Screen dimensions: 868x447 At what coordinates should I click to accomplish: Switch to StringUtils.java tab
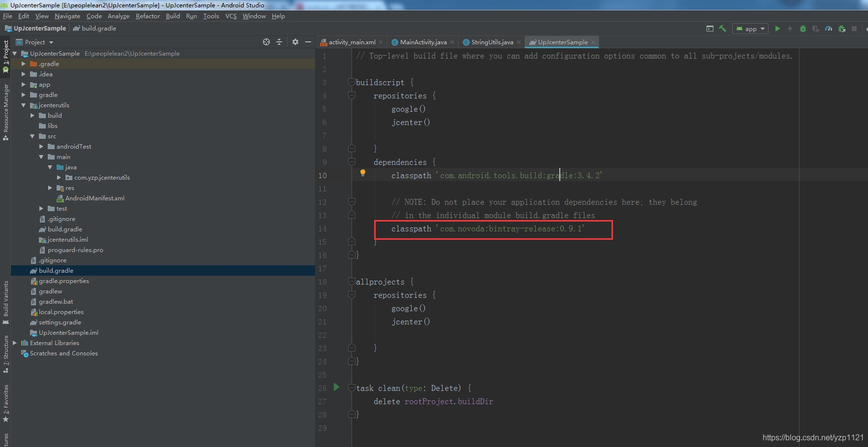[492, 42]
